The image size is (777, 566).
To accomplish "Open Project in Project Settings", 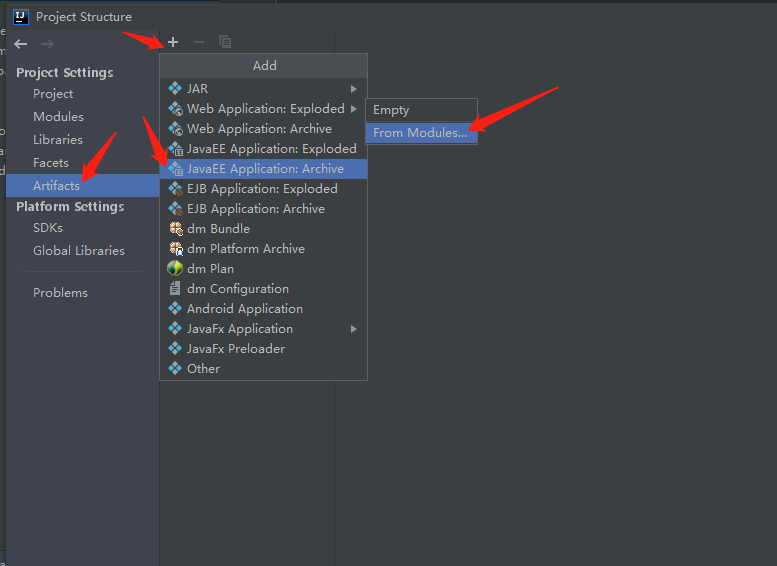I will (82, 94).
